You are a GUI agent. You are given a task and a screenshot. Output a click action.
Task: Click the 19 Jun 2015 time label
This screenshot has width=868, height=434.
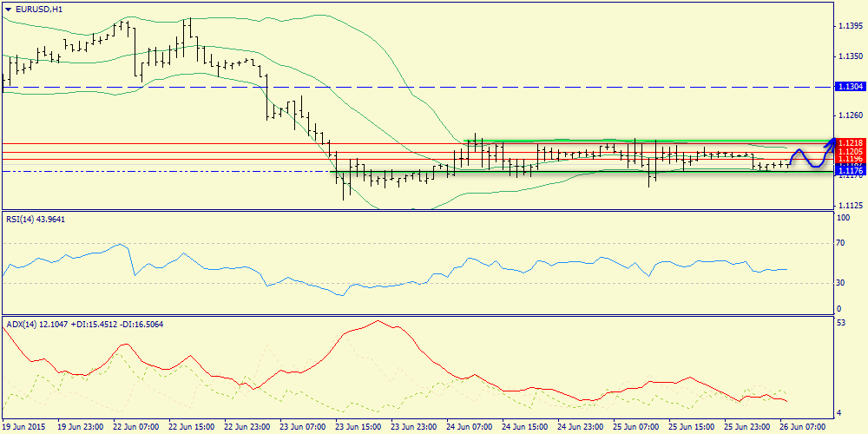[22, 427]
